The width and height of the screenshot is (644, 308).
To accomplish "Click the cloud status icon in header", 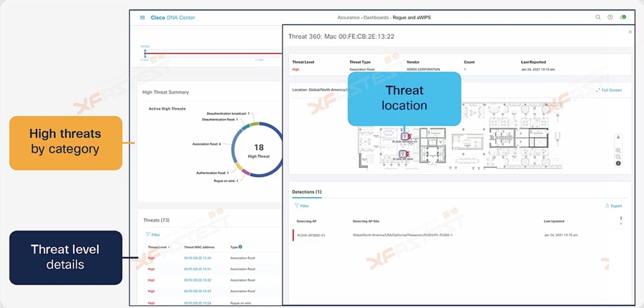I will [623, 18].
